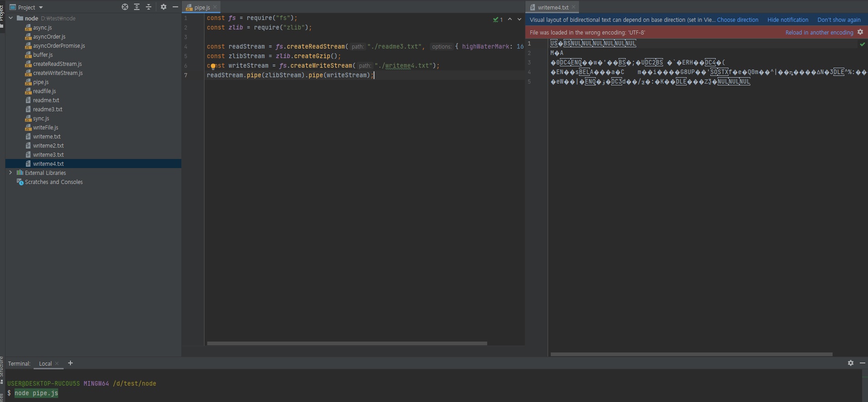The width and height of the screenshot is (868, 402).
Task: Select sync.js in the tree
Action: coord(41,119)
